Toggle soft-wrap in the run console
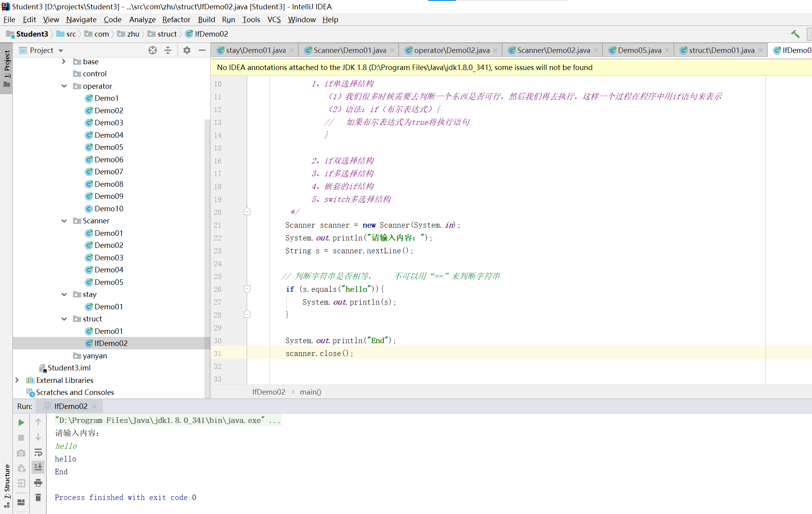 click(38, 452)
